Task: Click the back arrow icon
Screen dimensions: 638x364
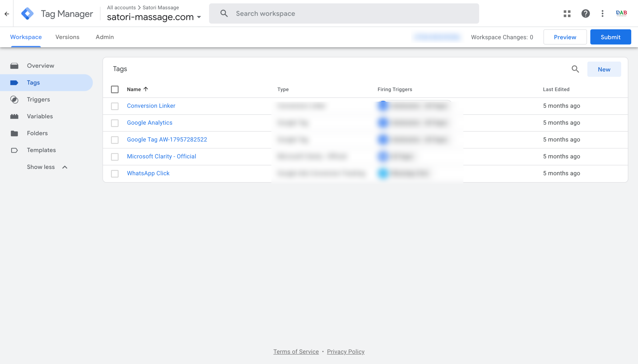Action: click(x=7, y=14)
